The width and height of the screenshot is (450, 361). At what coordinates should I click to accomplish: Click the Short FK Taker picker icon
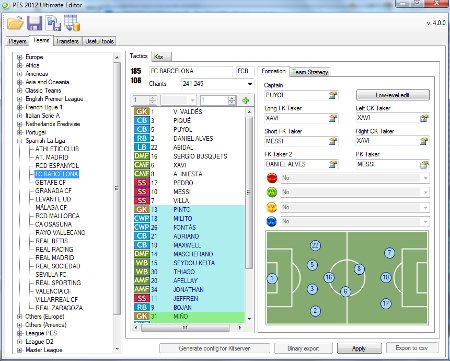point(333,141)
